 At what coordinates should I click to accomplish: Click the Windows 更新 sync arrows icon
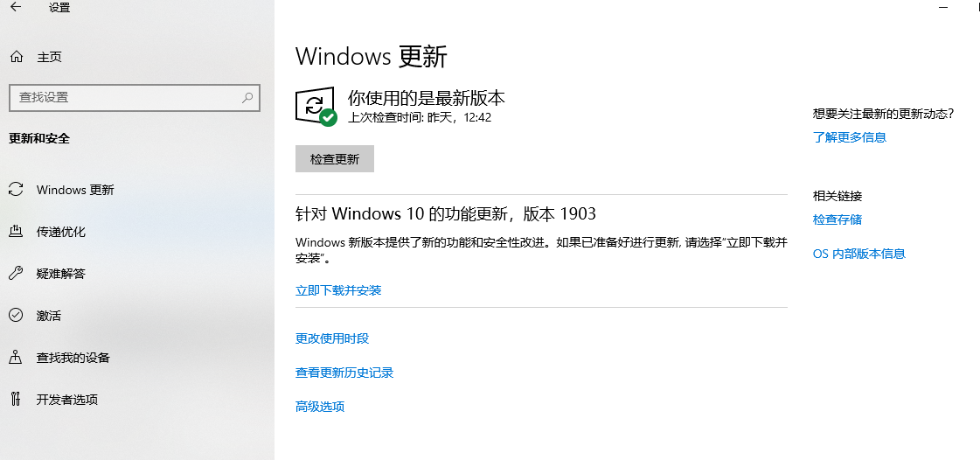pos(16,190)
